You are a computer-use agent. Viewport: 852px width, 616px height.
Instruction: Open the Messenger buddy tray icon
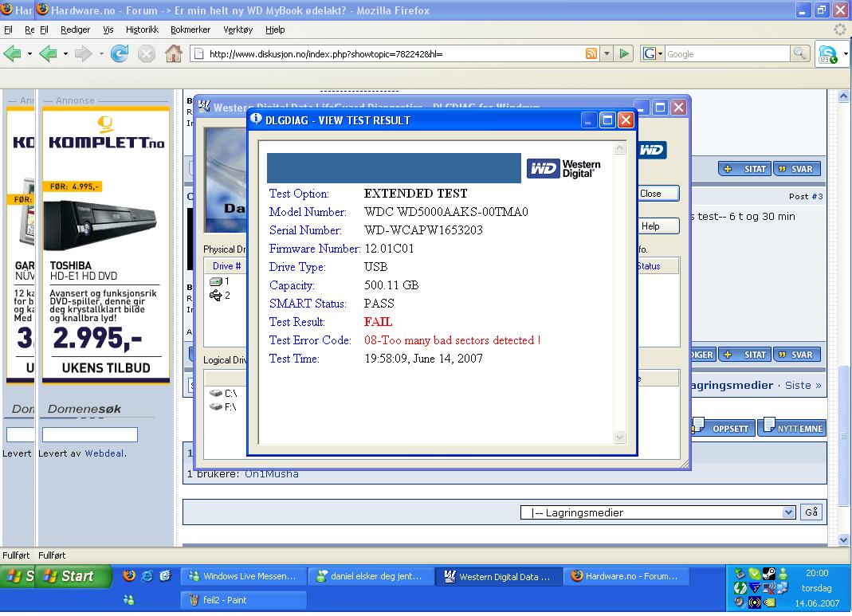(783, 574)
